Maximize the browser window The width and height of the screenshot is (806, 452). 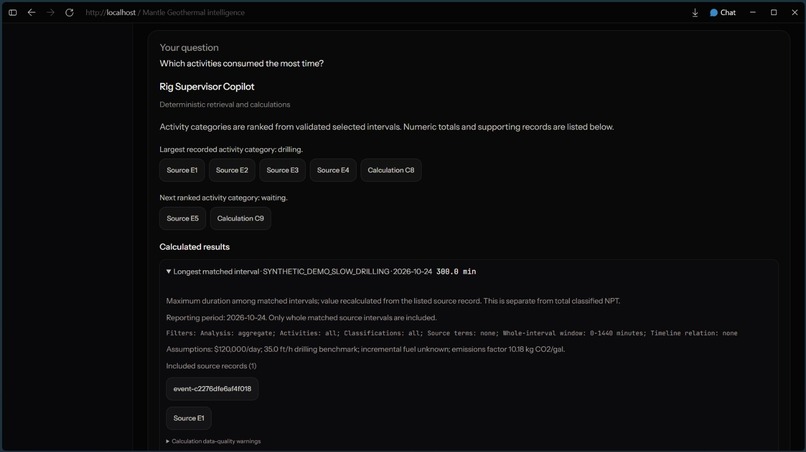(774, 12)
